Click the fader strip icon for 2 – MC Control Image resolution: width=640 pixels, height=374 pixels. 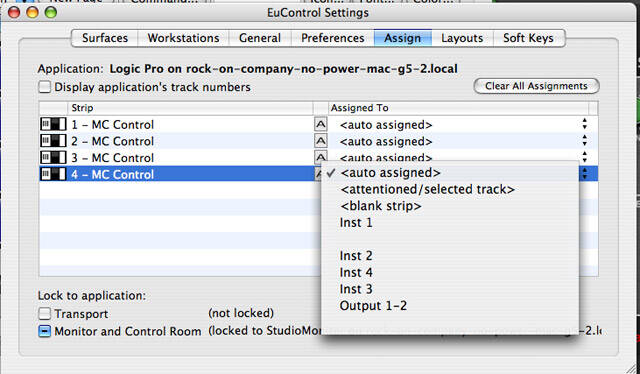pyautogui.click(x=53, y=141)
